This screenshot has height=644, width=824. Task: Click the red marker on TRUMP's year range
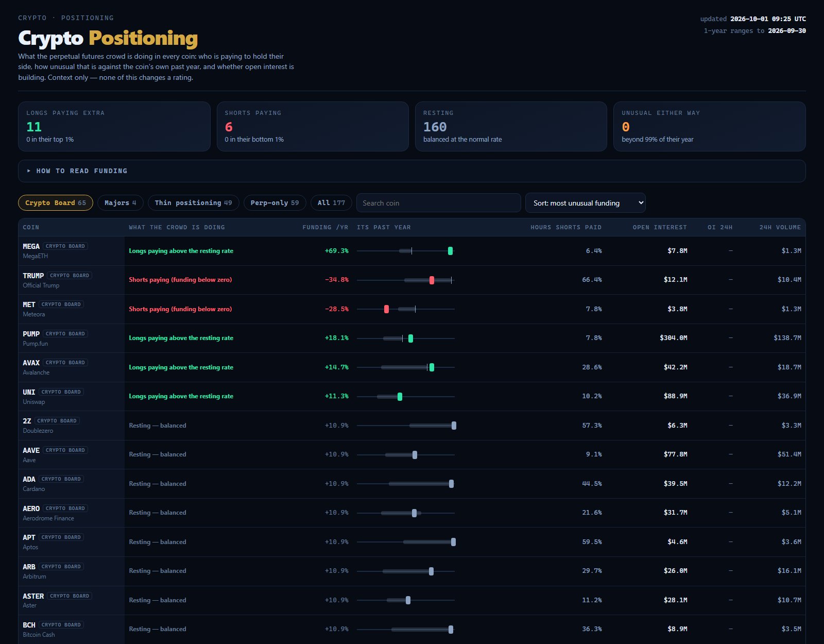432,280
